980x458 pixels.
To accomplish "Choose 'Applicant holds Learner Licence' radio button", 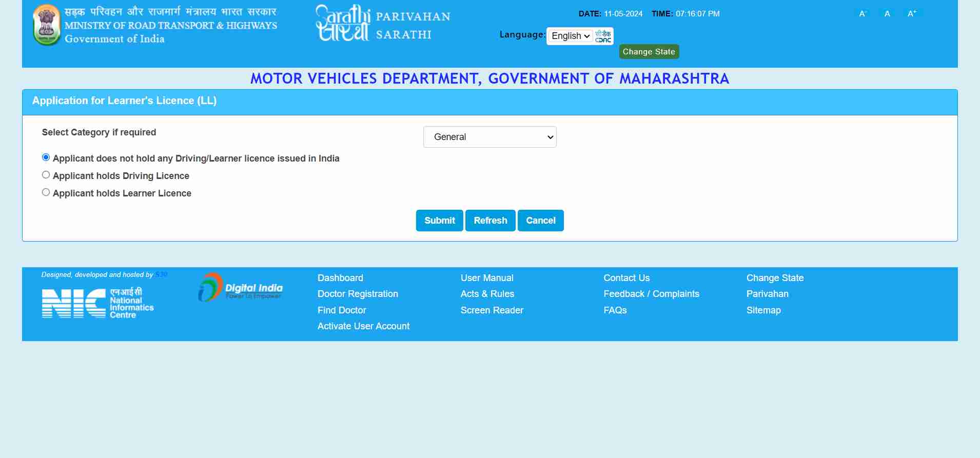I will pos(46,192).
